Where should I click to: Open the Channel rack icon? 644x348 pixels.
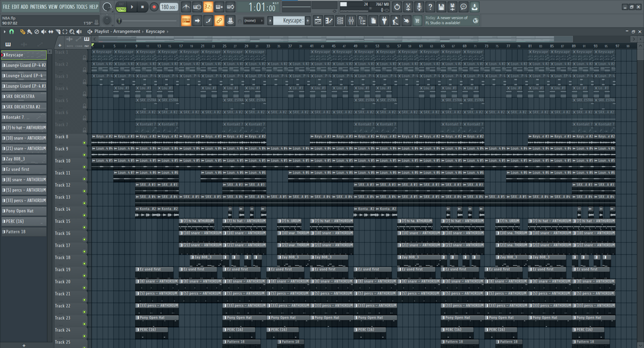340,21
